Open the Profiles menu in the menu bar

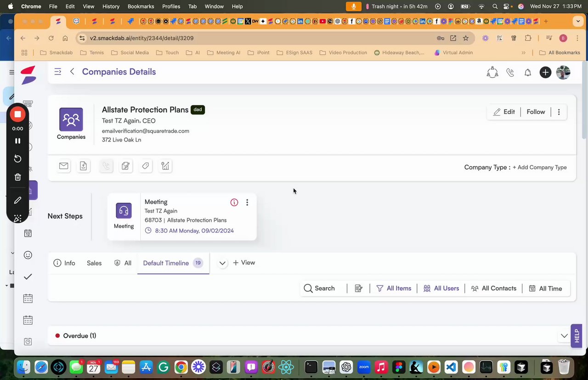click(x=171, y=6)
